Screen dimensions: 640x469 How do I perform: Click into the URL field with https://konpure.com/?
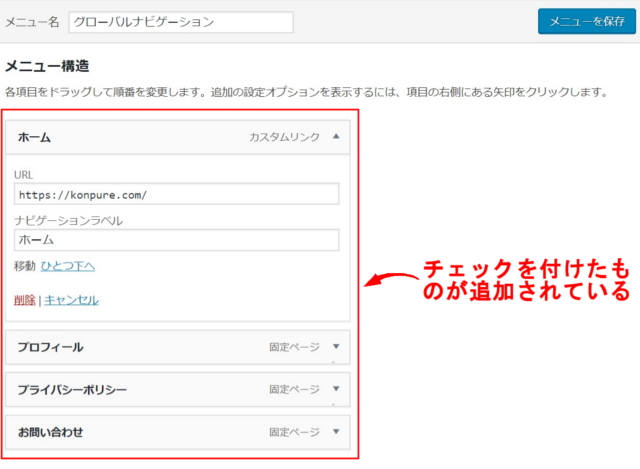176,194
